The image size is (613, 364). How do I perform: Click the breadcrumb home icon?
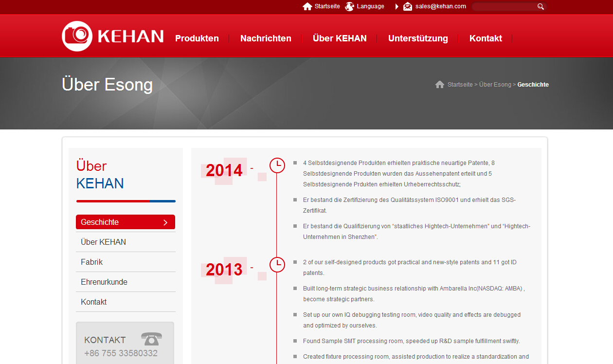click(440, 85)
